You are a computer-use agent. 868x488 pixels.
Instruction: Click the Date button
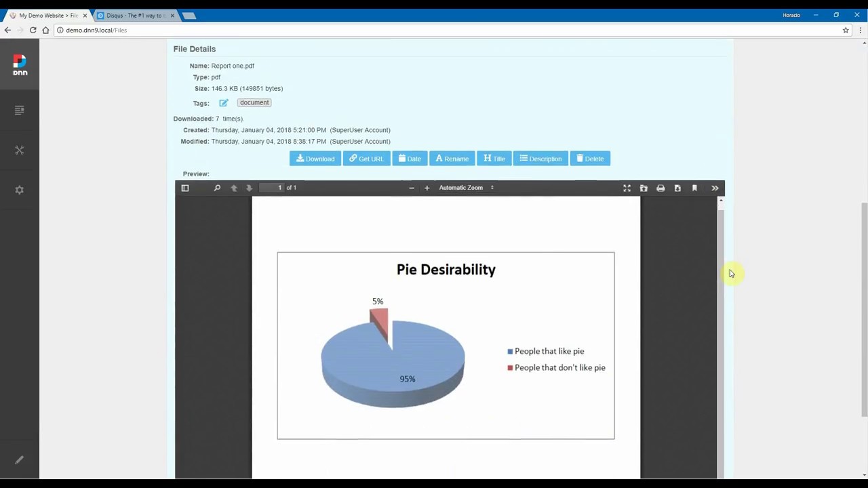pyautogui.click(x=410, y=159)
